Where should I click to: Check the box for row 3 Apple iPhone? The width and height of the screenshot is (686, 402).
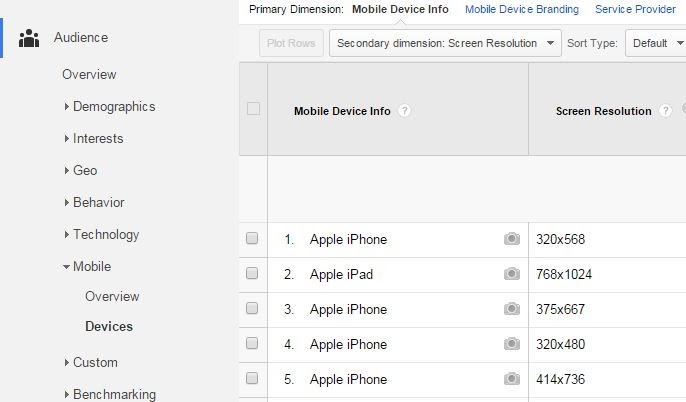252,308
